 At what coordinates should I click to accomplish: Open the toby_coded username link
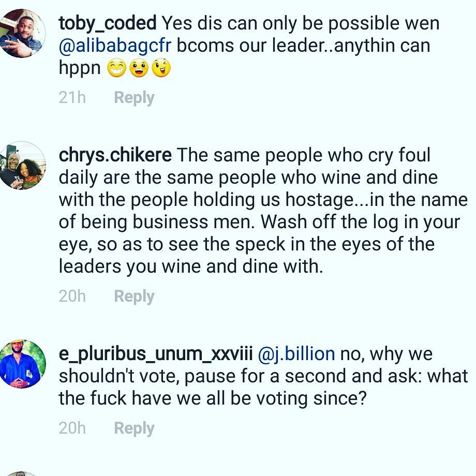107,23
